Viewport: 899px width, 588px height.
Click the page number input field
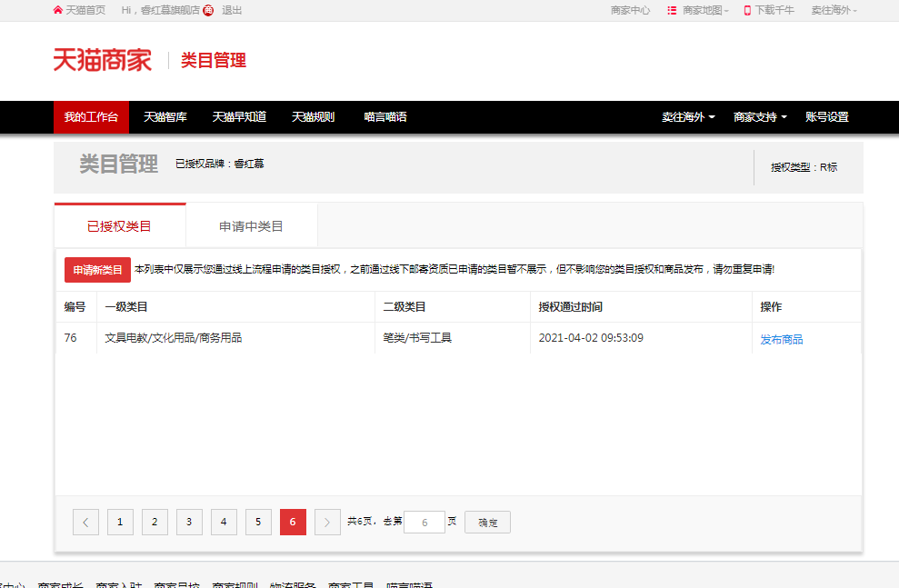tap(425, 522)
